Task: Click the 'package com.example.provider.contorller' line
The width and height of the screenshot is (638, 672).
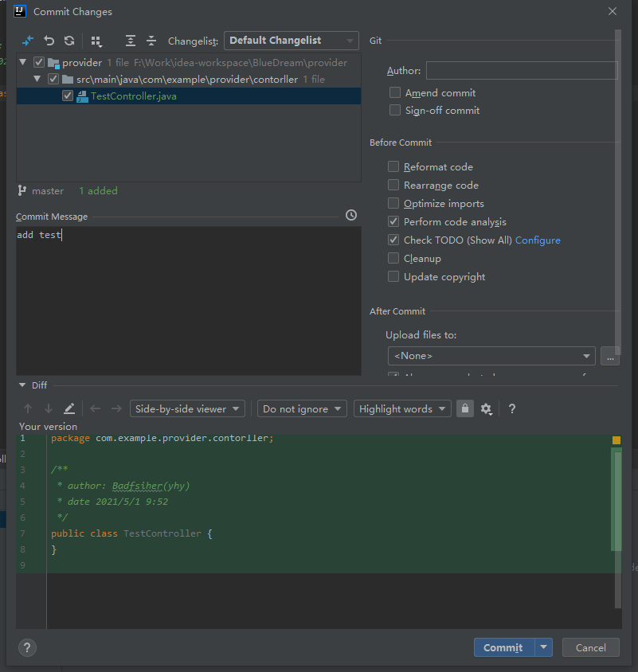Action: [162, 438]
